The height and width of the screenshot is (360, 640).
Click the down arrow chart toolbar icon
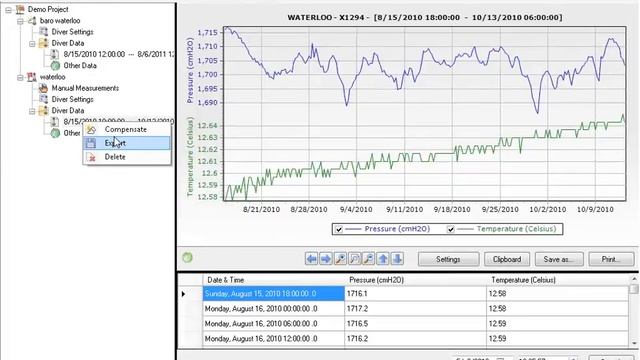[397, 259]
